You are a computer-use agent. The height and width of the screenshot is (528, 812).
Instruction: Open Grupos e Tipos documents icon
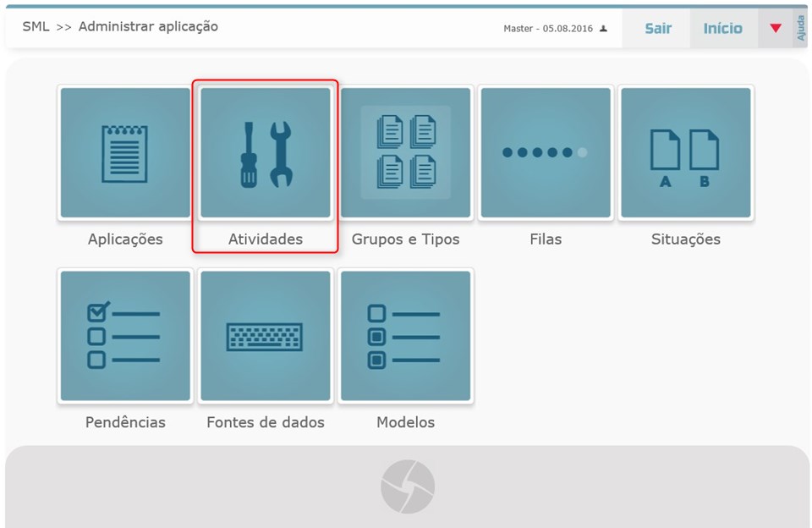(404, 152)
